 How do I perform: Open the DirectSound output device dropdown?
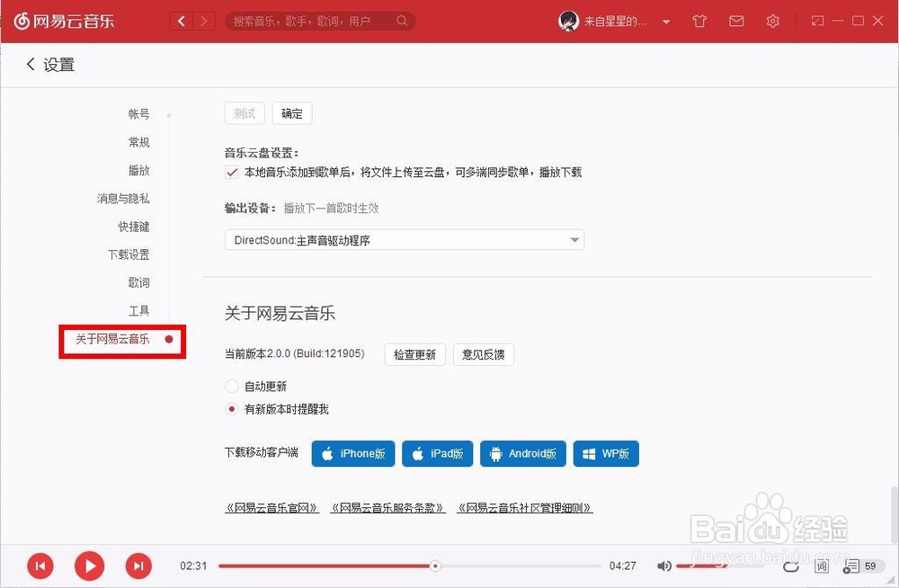(x=405, y=240)
